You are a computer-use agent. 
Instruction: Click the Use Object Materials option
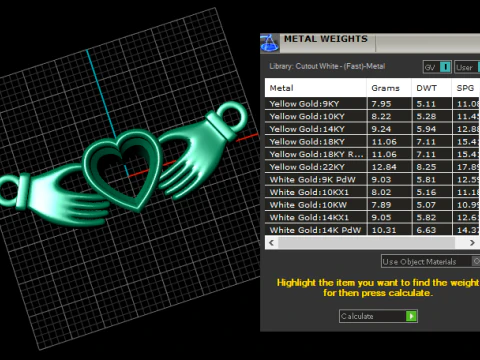tap(430, 262)
